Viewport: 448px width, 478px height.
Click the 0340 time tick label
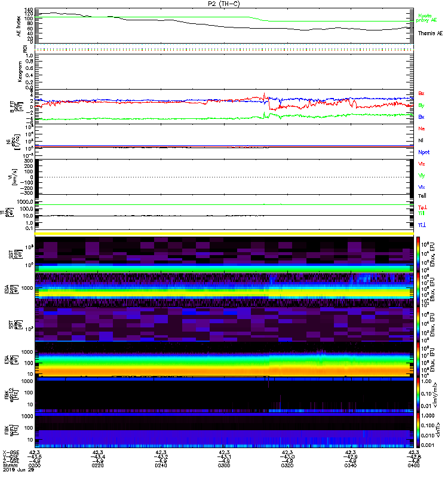(351, 465)
